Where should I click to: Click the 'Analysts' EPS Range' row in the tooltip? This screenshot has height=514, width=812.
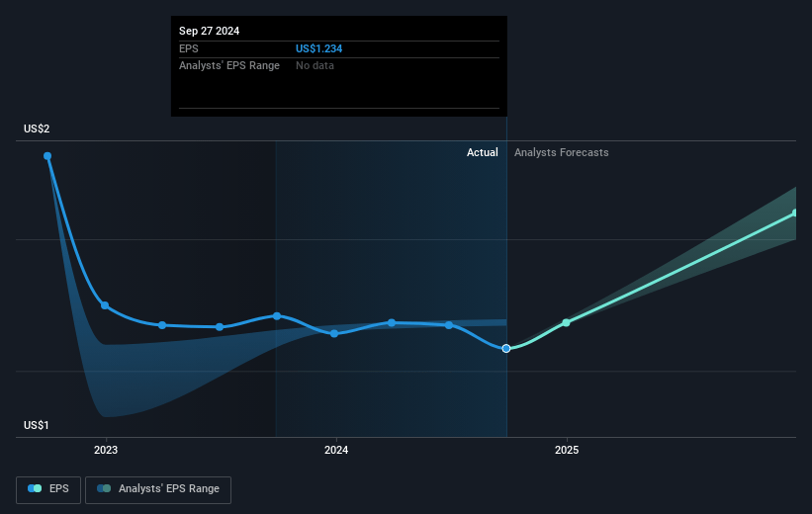[339, 66]
